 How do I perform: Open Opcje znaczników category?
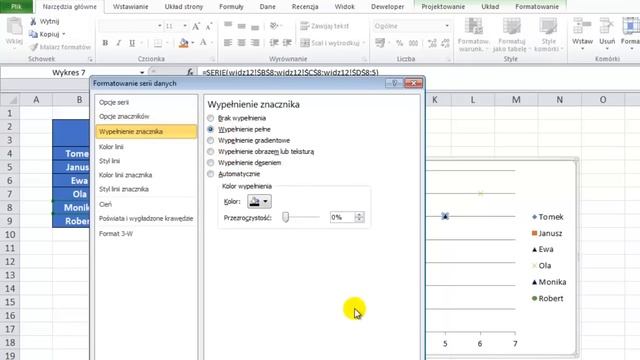click(124, 116)
